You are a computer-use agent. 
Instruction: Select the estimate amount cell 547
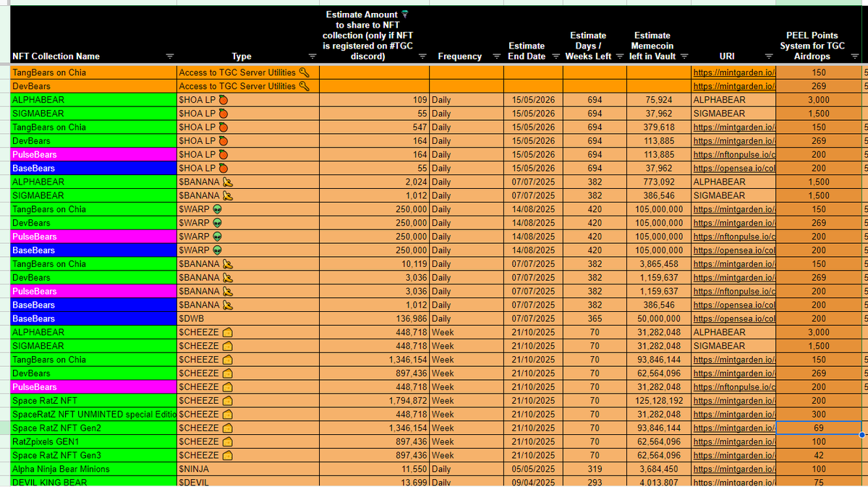pos(375,127)
